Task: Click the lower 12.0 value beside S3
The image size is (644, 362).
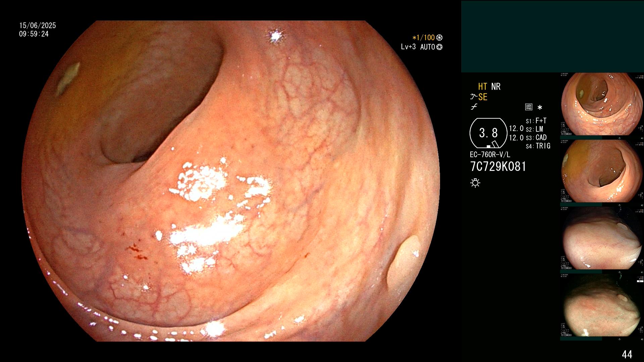Action: tap(516, 137)
